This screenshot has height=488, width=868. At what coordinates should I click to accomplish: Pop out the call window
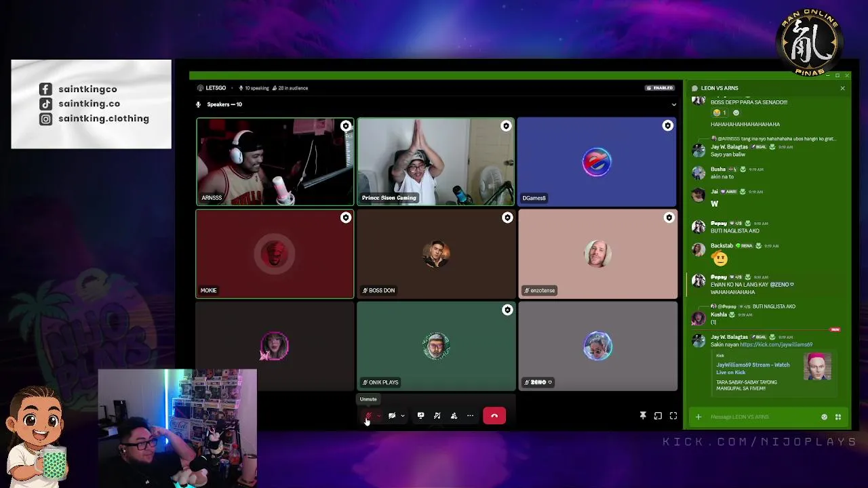tap(658, 415)
